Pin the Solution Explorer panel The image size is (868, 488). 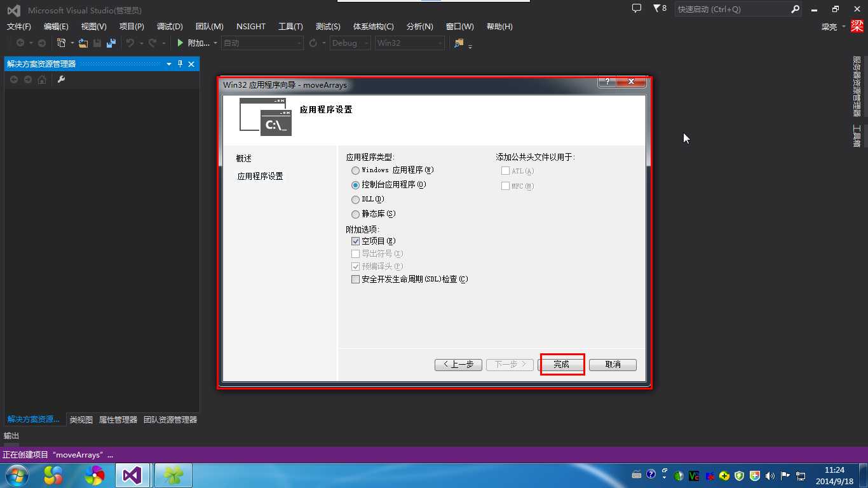coord(180,64)
